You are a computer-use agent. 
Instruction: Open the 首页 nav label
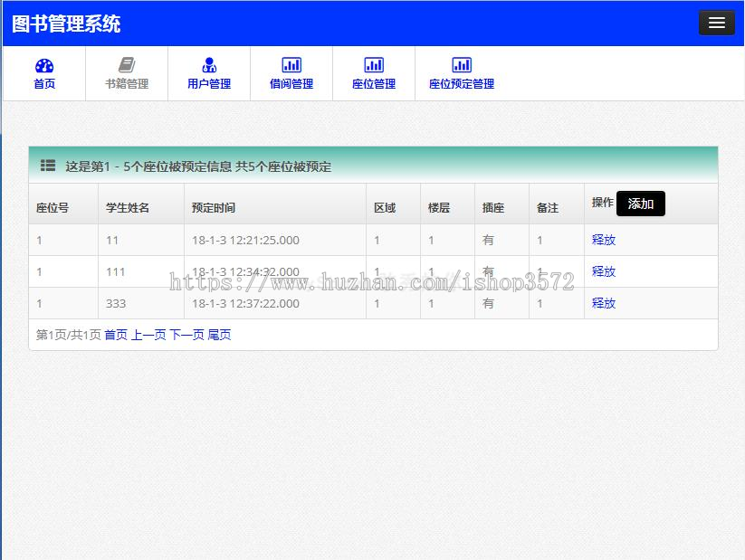(x=44, y=84)
